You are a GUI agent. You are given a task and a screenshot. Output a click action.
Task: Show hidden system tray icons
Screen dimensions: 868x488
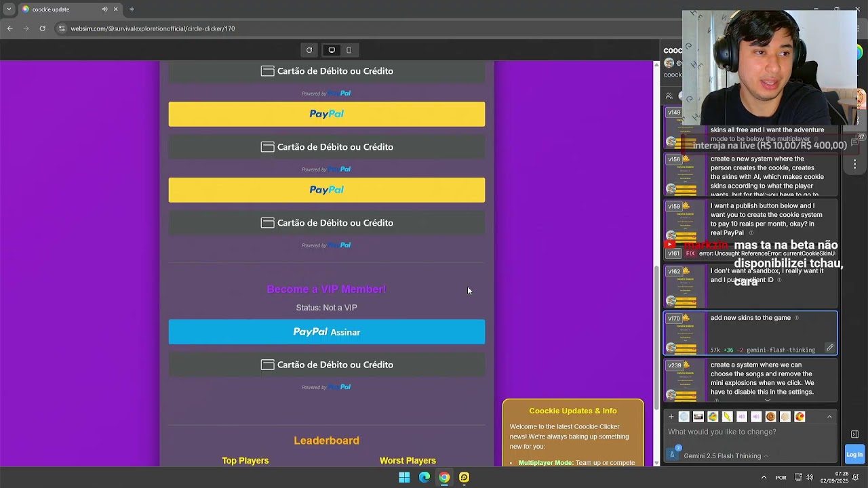(764, 477)
